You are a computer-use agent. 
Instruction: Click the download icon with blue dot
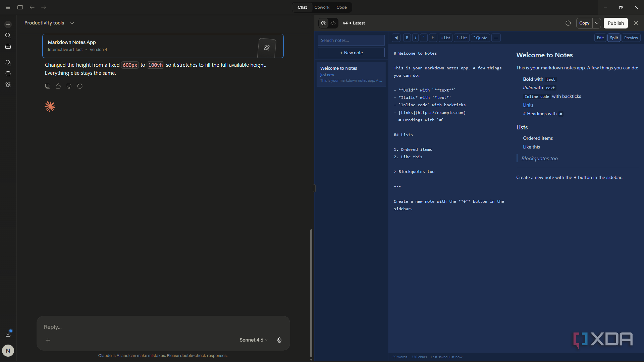8,334
